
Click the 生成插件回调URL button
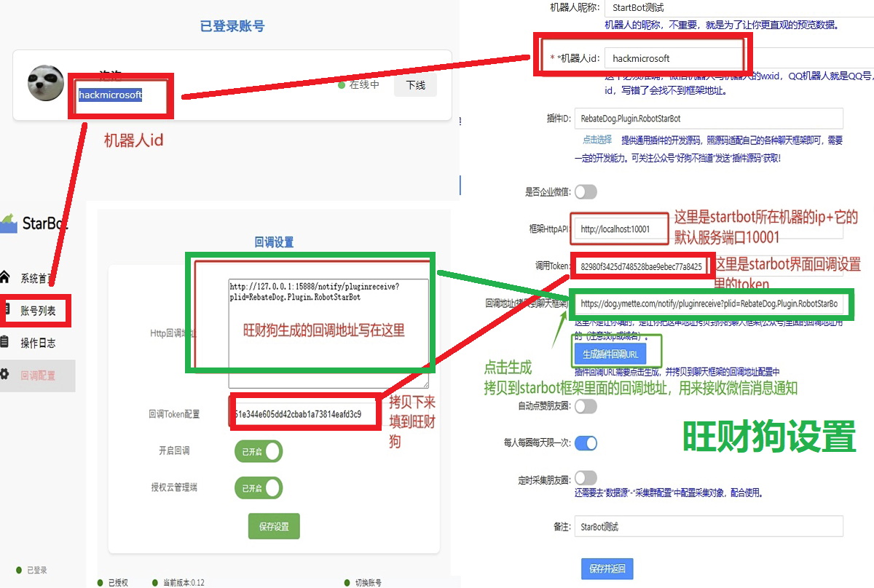click(x=610, y=354)
